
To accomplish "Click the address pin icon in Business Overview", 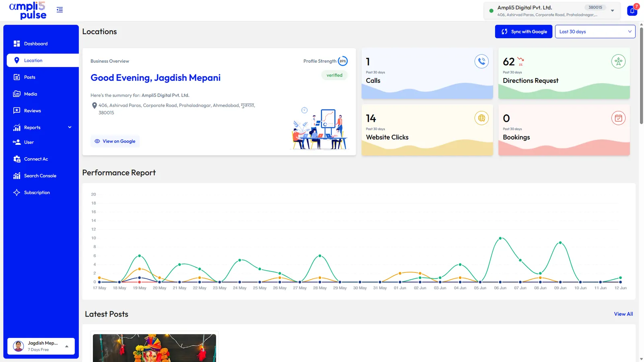I will (x=94, y=105).
